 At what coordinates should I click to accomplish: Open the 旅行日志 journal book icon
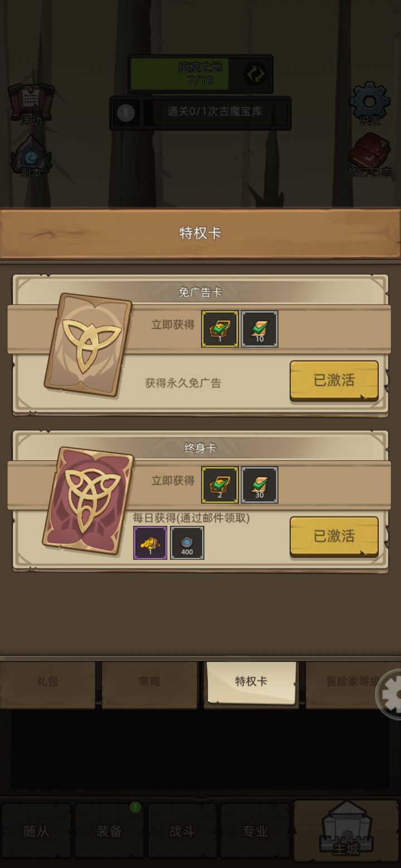370,155
